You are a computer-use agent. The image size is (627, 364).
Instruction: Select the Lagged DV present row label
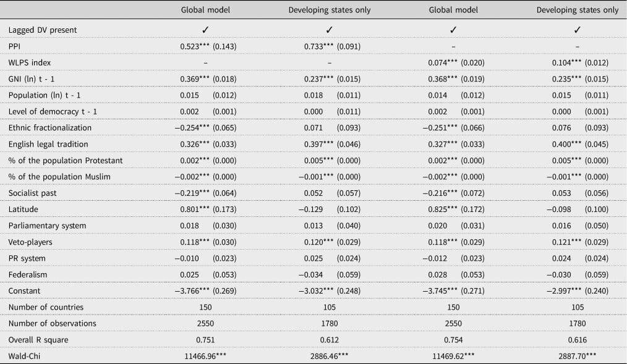pos(43,30)
